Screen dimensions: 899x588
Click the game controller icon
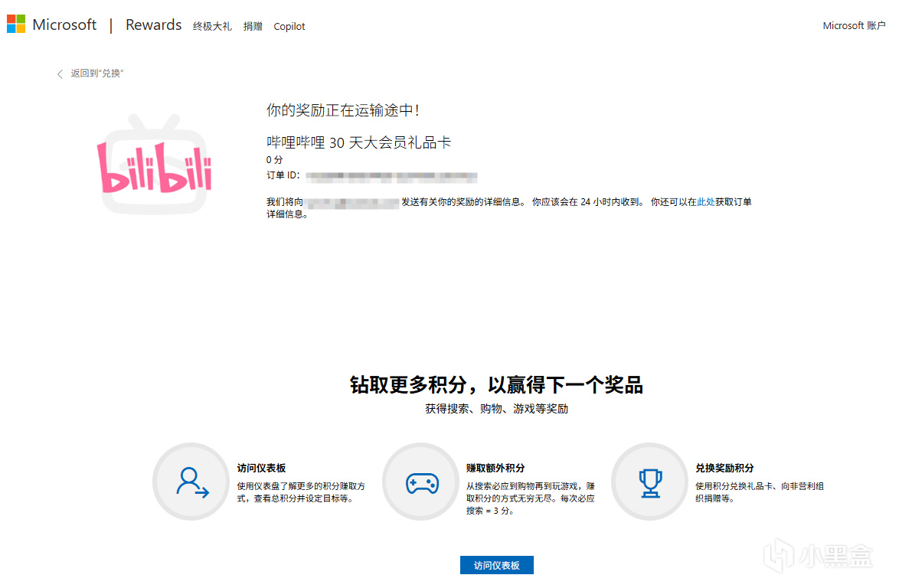click(x=421, y=482)
